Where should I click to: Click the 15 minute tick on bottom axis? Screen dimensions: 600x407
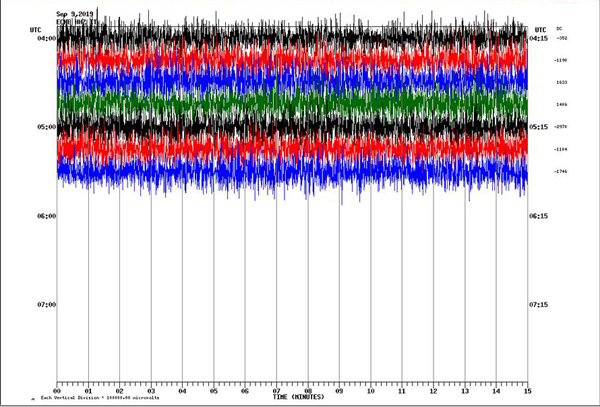526,390
